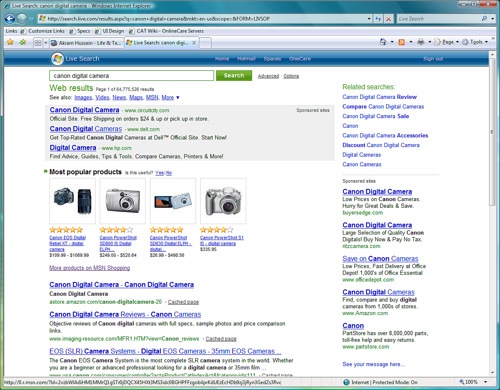Open Favorites Center star icon
The height and width of the screenshot is (390, 500).
(x=10, y=42)
